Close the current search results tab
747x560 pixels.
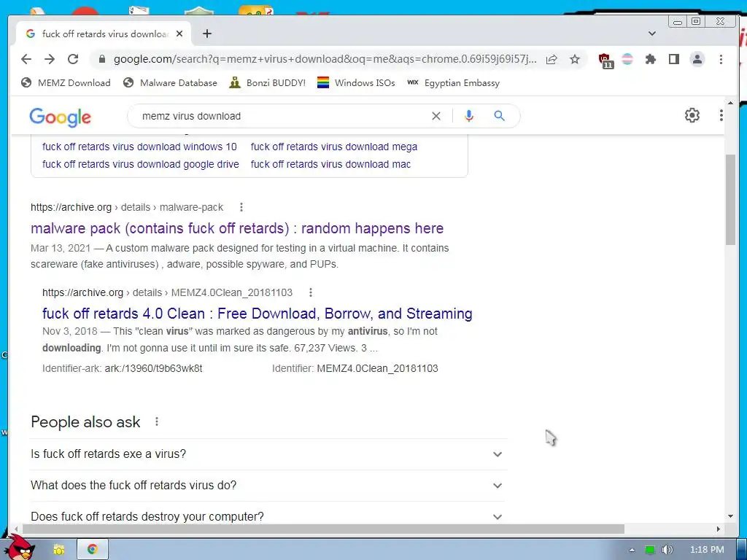(179, 34)
